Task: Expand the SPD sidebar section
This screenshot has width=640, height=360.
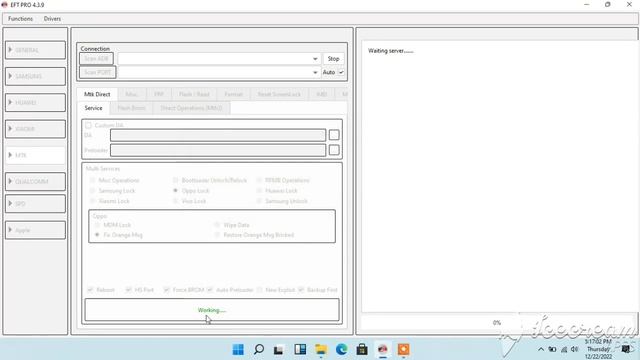Action: click(x=36, y=204)
